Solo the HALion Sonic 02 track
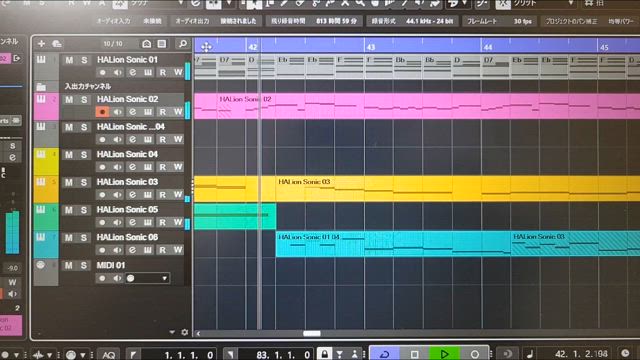The width and height of the screenshot is (640, 360). (x=84, y=100)
